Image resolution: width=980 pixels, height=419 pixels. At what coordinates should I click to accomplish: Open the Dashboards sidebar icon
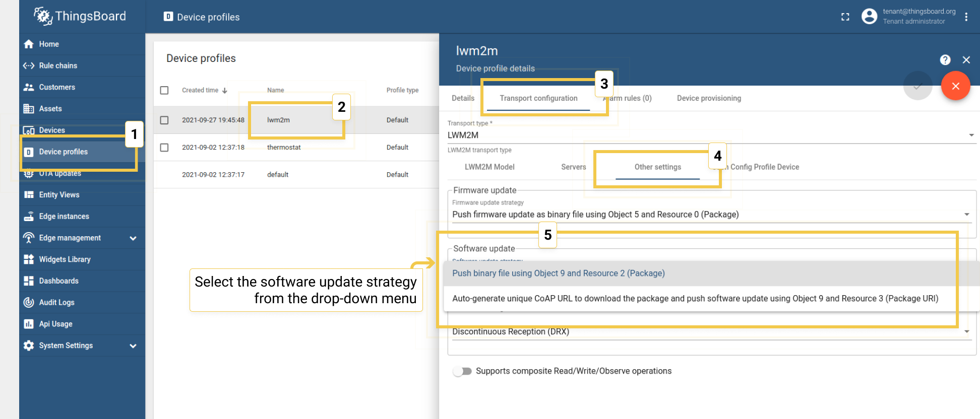click(x=29, y=281)
